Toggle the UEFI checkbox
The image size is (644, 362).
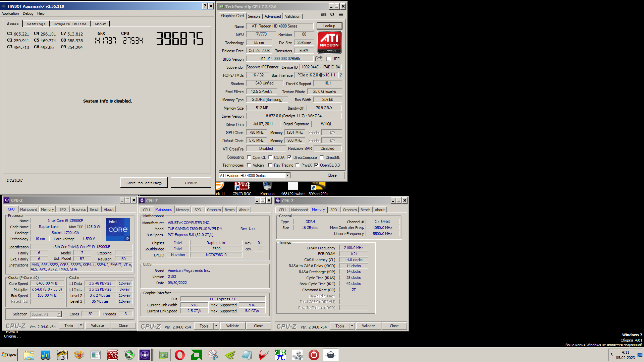click(x=328, y=59)
